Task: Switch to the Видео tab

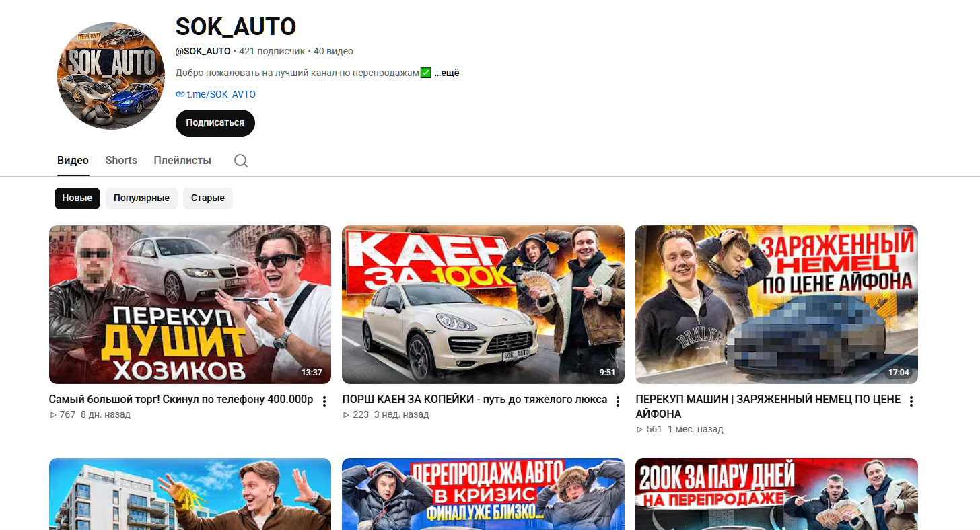Action: point(73,161)
